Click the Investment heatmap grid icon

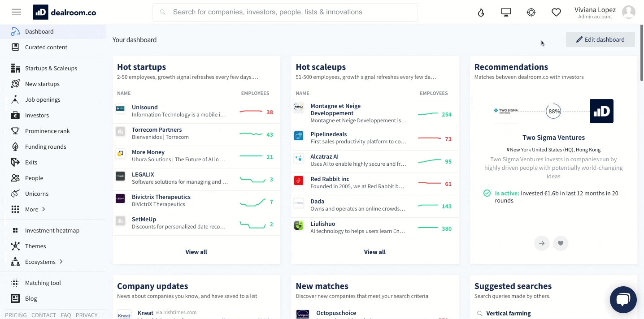click(15, 230)
